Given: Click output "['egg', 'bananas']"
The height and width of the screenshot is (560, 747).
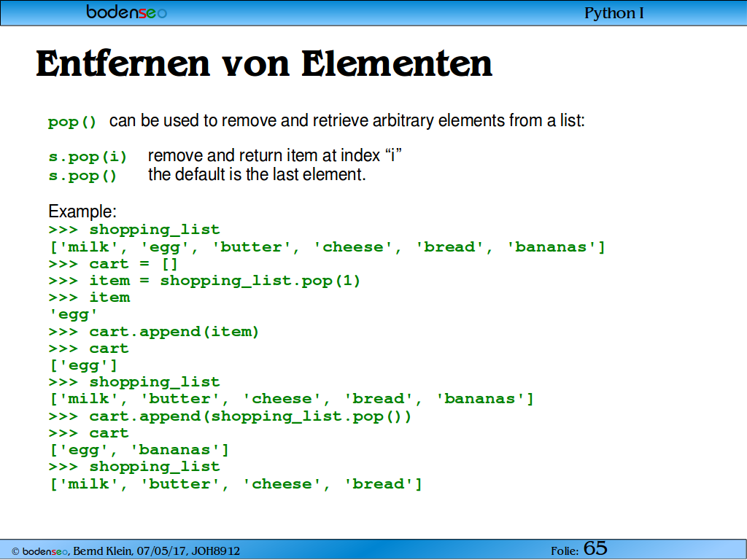Looking at the screenshot, I should click(x=139, y=450).
